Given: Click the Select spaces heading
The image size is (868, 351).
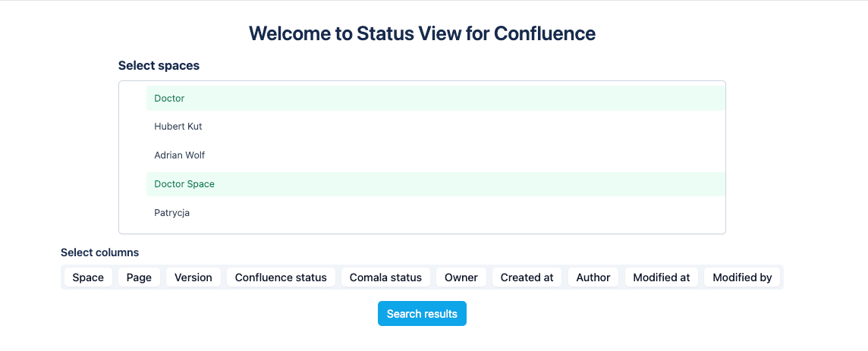Looking at the screenshot, I should (159, 66).
